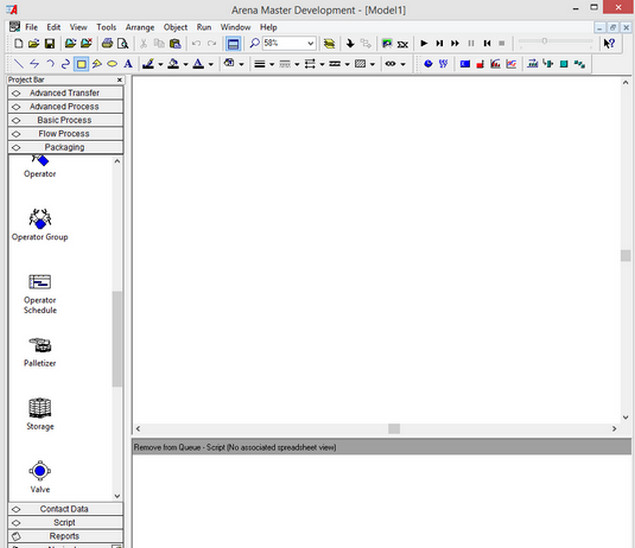Open the Tools menu
The width and height of the screenshot is (635, 548).
pyautogui.click(x=106, y=27)
